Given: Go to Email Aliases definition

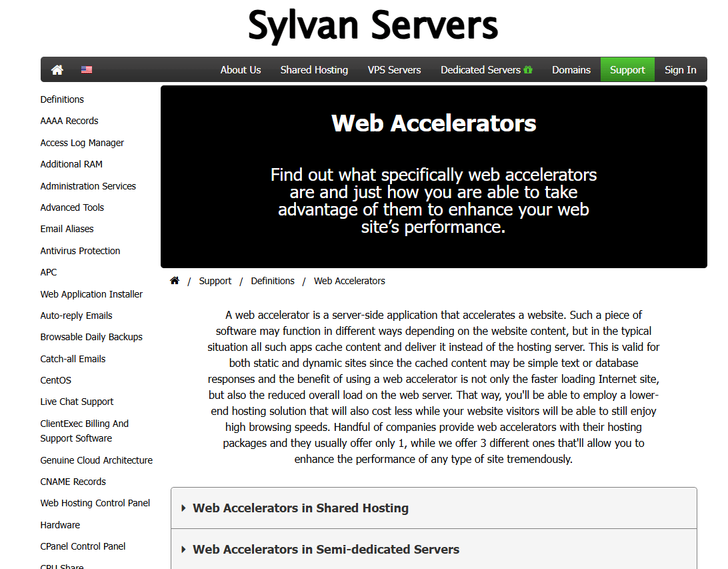Looking at the screenshot, I should (x=67, y=229).
